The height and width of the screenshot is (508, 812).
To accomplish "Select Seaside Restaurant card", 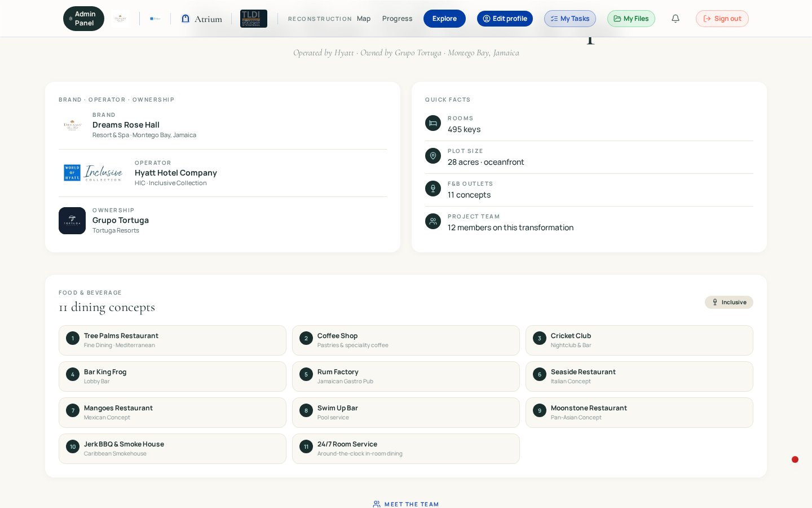I will (x=639, y=376).
